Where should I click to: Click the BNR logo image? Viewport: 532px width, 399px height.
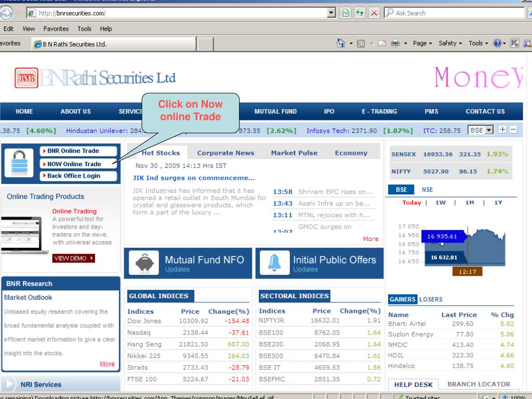click(26, 78)
